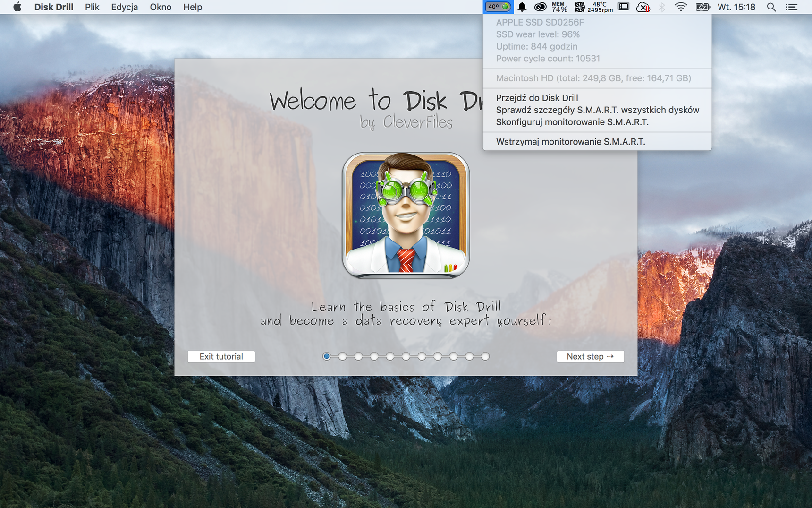Select the second tutorial step dot
This screenshot has width=812, height=508.
pyautogui.click(x=342, y=356)
